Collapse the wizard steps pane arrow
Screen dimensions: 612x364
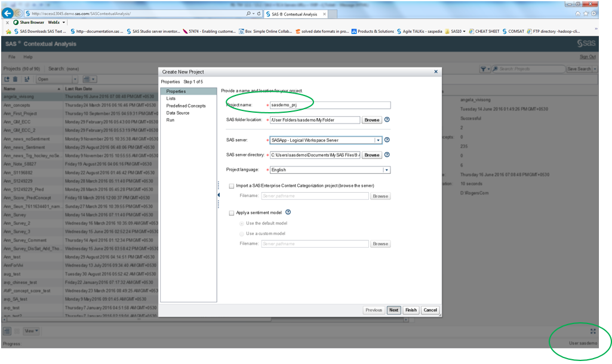coord(219,195)
